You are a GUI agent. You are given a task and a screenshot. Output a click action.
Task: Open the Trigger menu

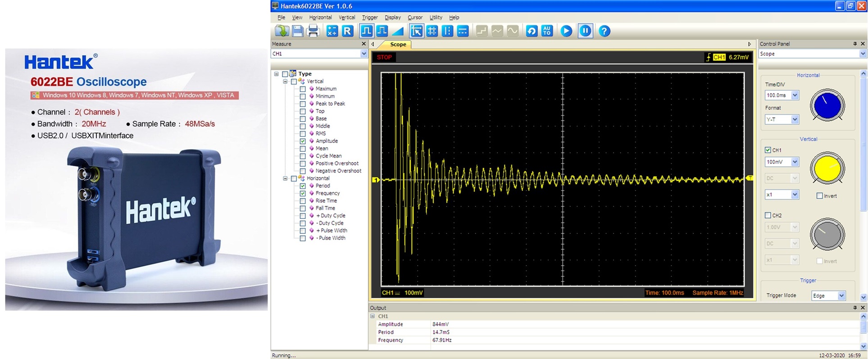point(369,18)
